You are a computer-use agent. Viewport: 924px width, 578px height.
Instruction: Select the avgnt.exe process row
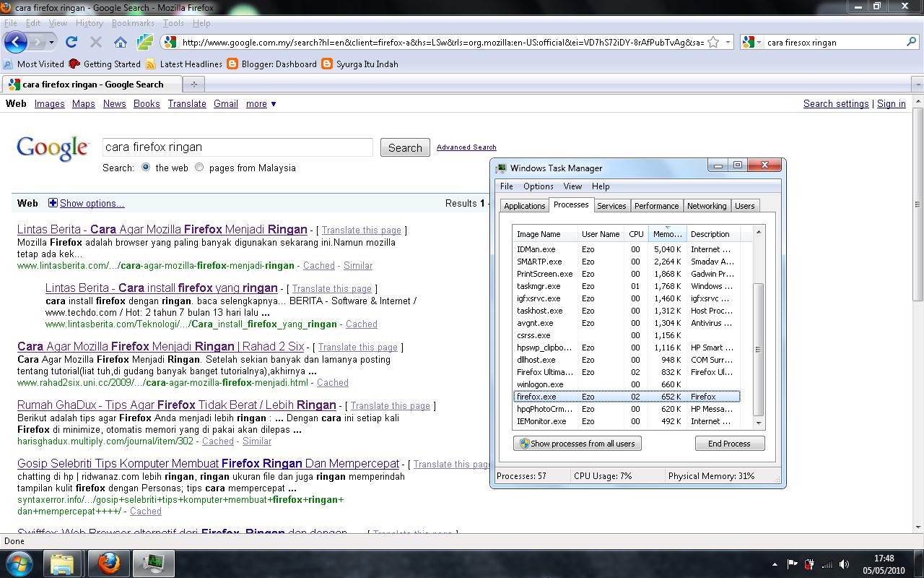click(x=627, y=323)
